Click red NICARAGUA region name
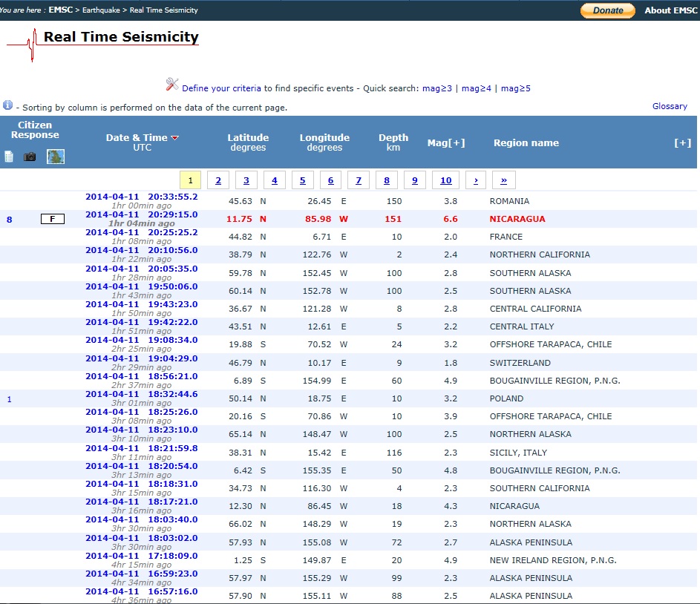This screenshot has width=700, height=604. (517, 219)
